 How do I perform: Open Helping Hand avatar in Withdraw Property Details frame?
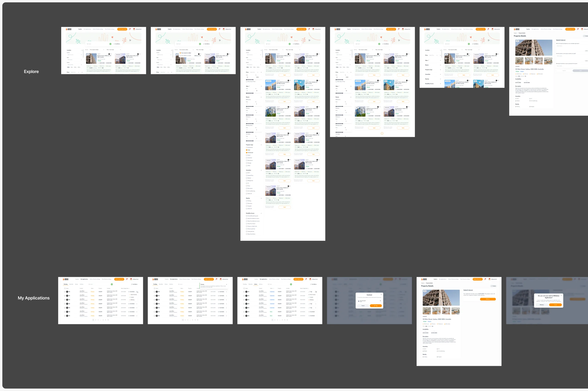coord(489,279)
